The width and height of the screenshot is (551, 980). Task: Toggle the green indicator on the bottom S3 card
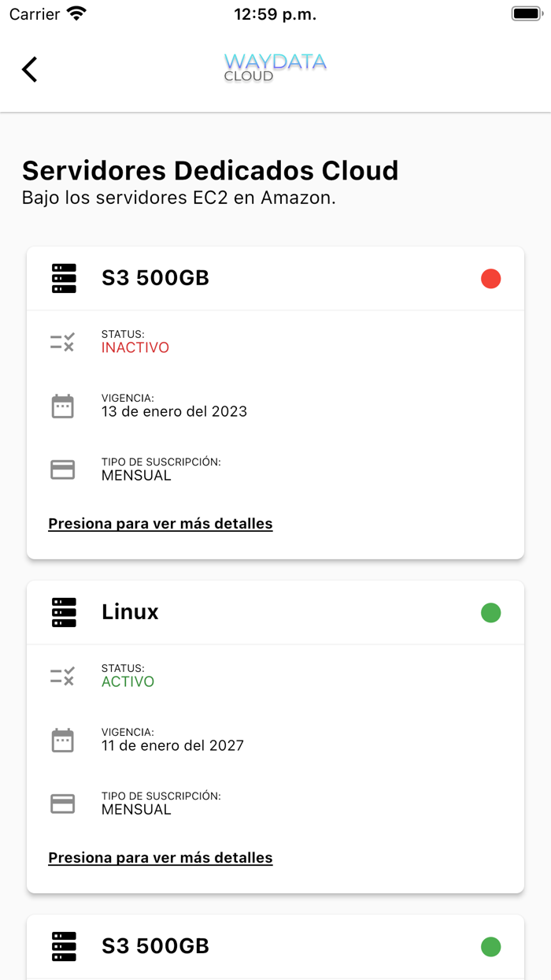[x=491, y=946]
